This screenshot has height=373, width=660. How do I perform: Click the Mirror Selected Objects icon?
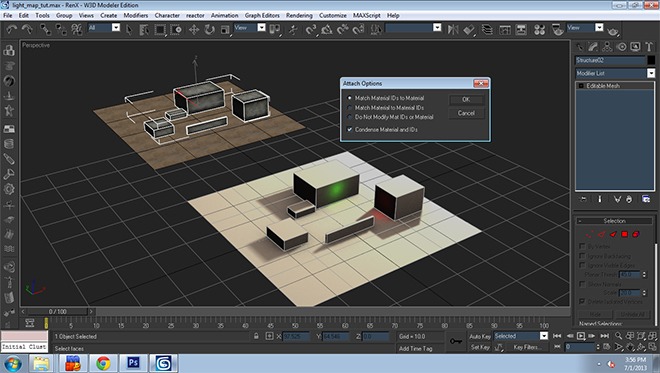453,29
